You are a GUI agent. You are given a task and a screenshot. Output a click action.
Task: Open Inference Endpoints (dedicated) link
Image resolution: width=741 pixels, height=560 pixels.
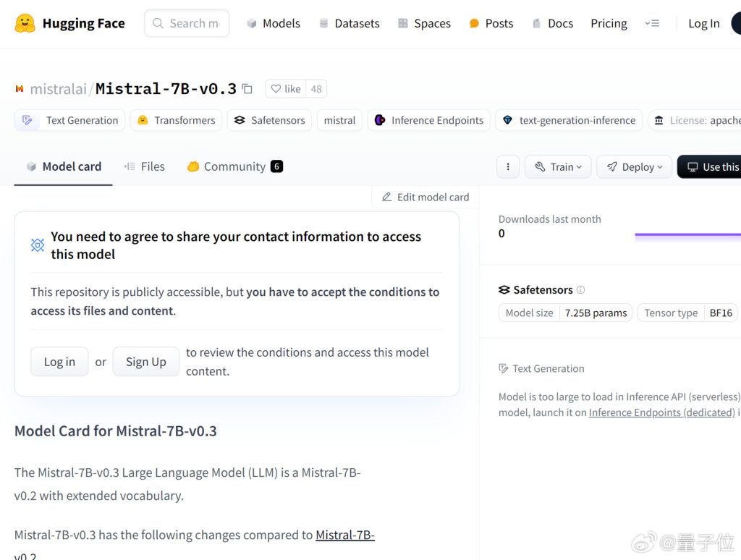[661, 412]
